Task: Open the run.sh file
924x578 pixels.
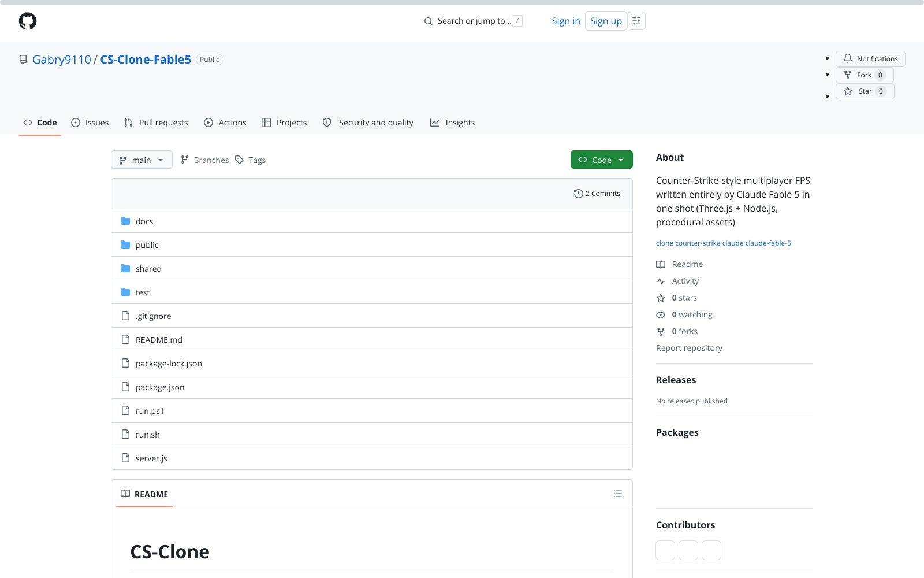Action: coord(147,435)
